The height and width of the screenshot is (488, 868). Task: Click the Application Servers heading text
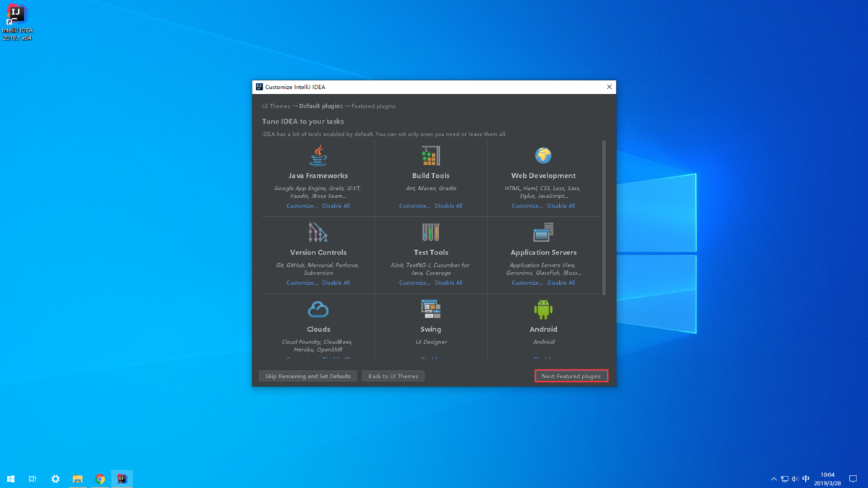[x=543, y=252]
